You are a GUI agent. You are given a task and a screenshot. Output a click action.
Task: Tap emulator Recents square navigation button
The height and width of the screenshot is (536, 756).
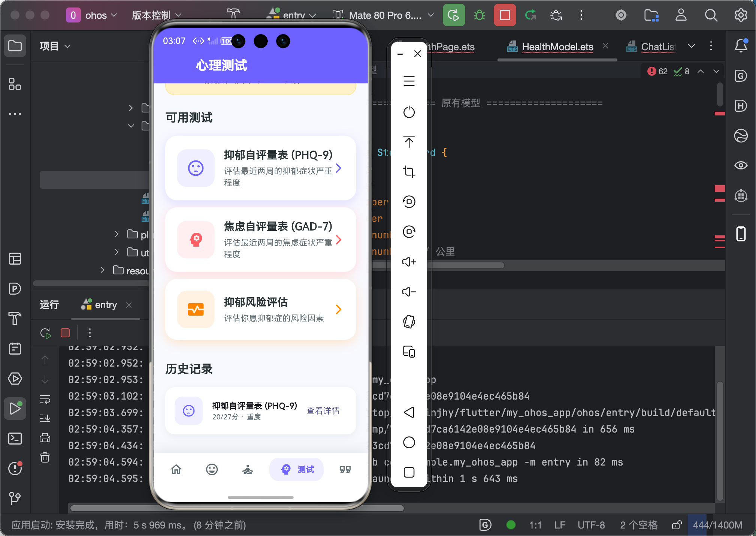[409, 472]
